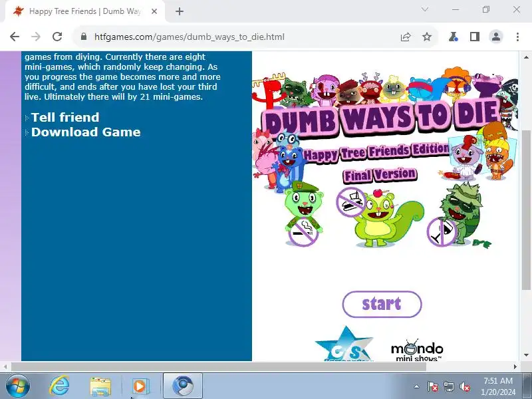Click the horizontal scroll right arrow

click(515, 366)
